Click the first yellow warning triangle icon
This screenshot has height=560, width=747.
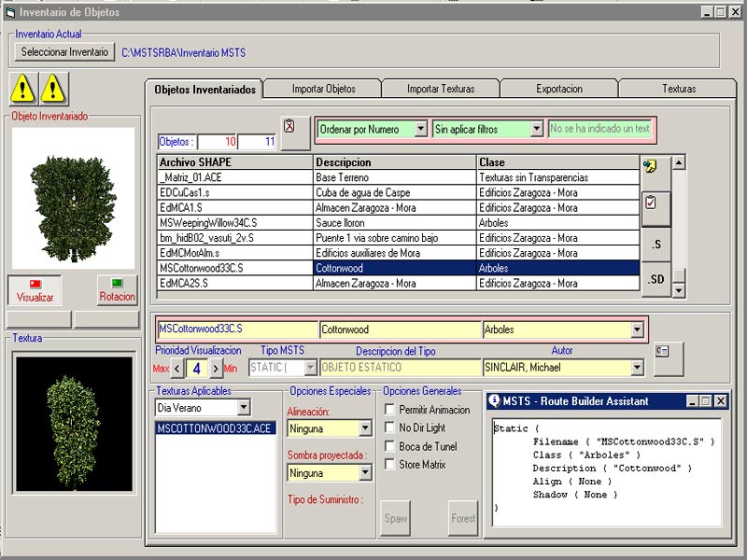(23, 88)
